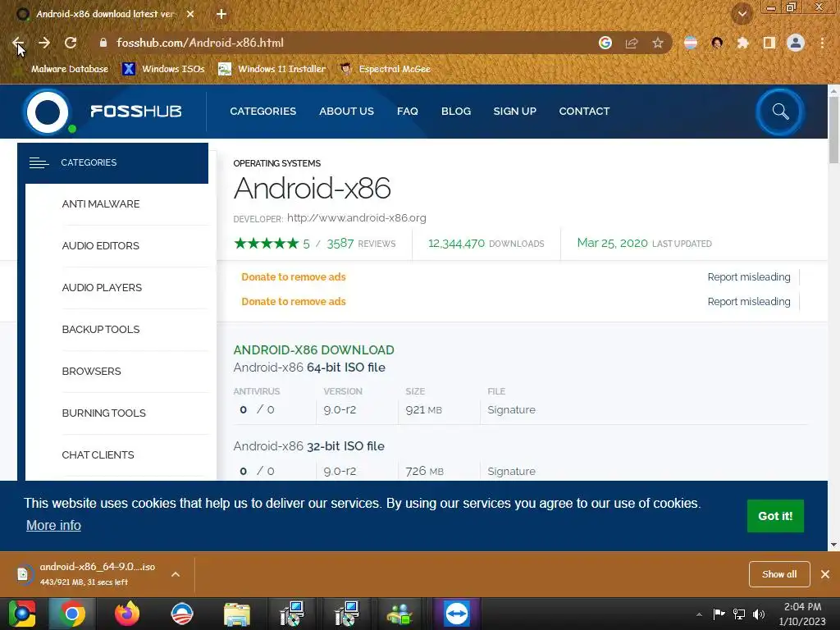Viewport: 840px width, 630px height.
Task: Open the Start menu icon on the taskbar
Action: pyautogui.click(x=22, y=614)
